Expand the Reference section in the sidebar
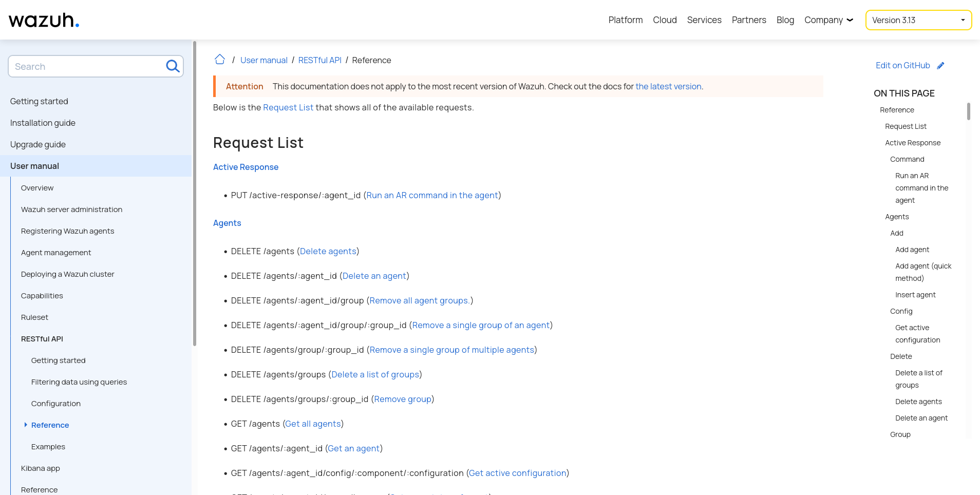 pyautogui.click(x=26, y=425)
